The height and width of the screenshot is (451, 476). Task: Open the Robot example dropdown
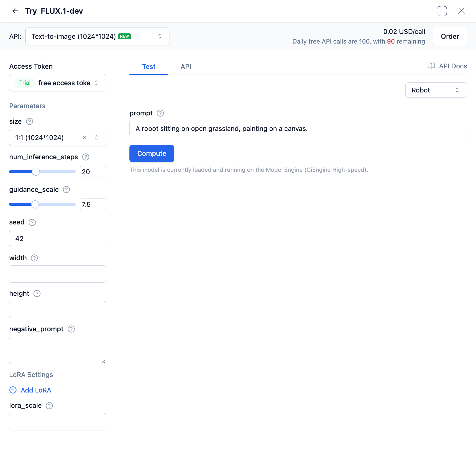436,90
